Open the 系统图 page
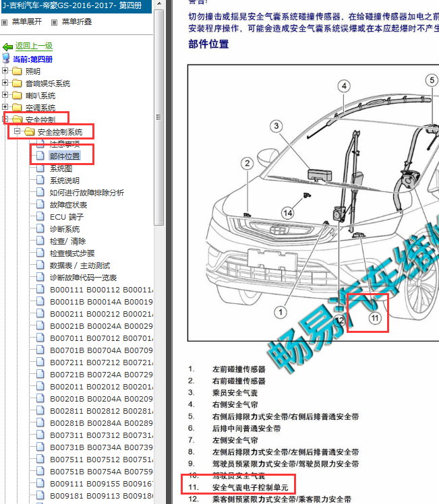The image size is (439, 504). (x=61, y=168)
